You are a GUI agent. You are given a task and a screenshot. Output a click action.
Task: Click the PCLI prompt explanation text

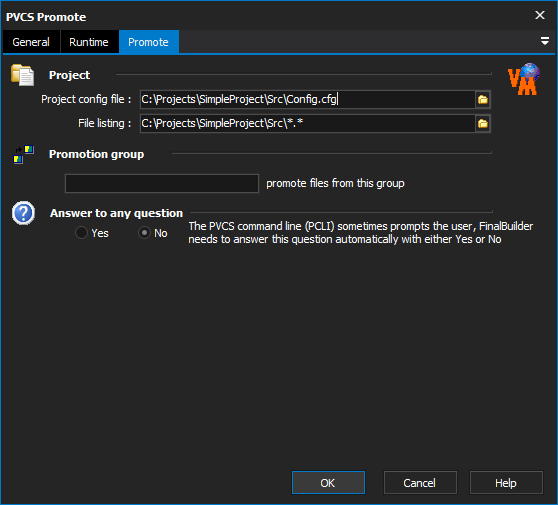pyautogui.click(x=360, y=233)
